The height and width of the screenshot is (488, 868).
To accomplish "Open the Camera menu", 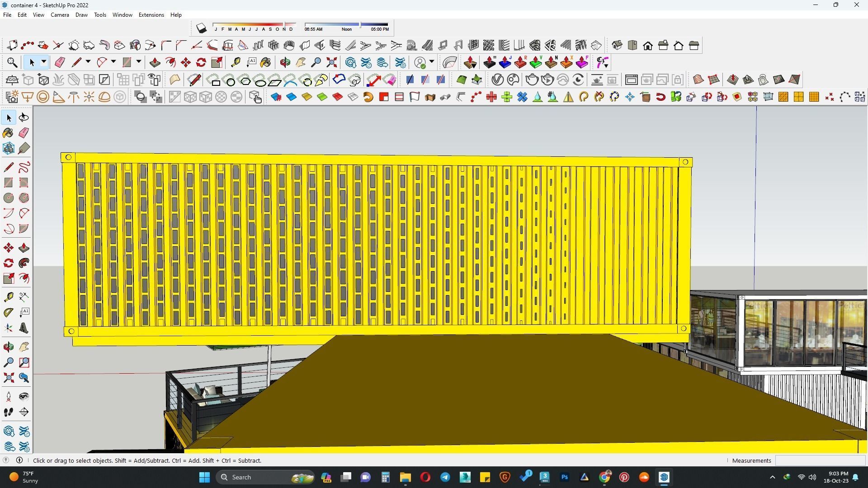I will 60,15.
